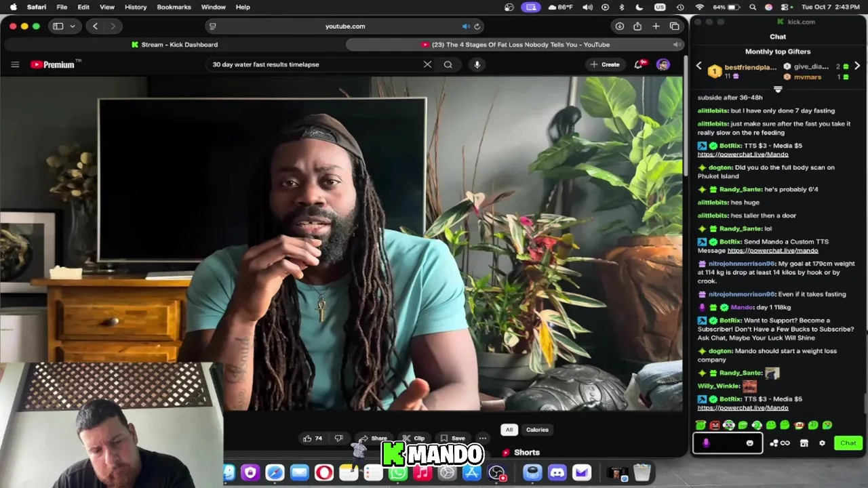Open File menu
This screenshot has width=868, height=488.
coord(62,7)
